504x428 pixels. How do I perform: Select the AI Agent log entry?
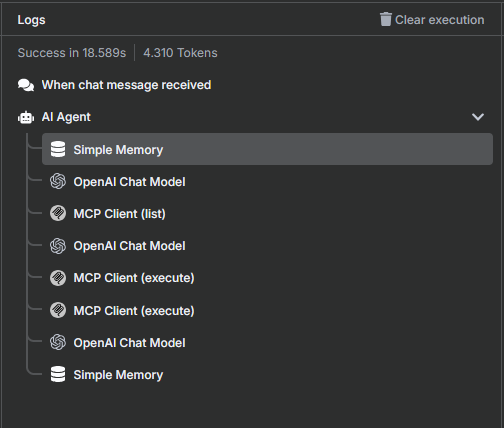pyautogui.click(x=252, y=117)
